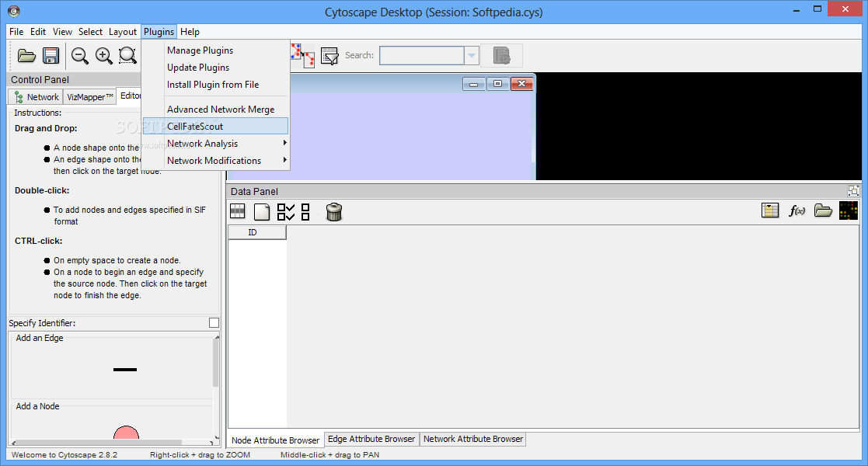Float the Data Panel using its corner icon
This screenshot has height=466, width=868.
853,191
